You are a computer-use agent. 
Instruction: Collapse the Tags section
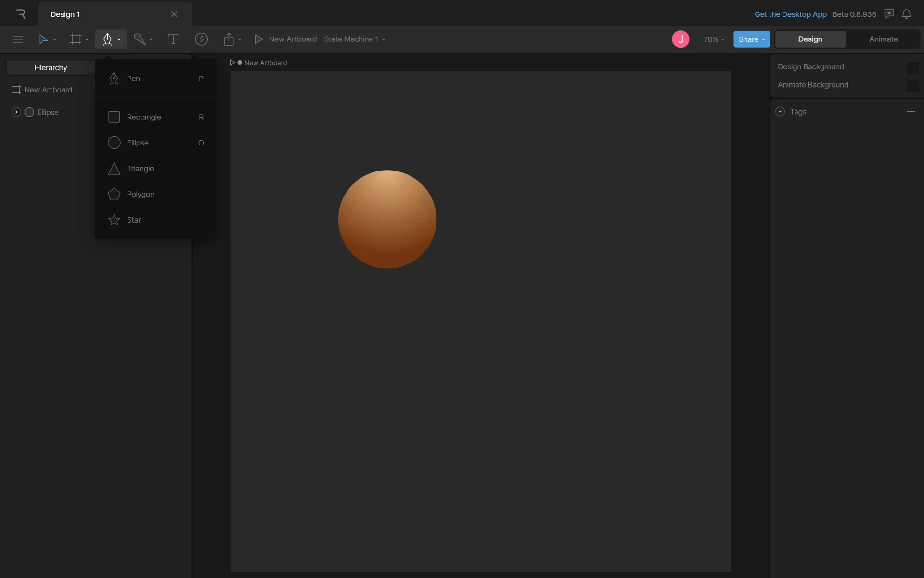click(x=780, y=112)
